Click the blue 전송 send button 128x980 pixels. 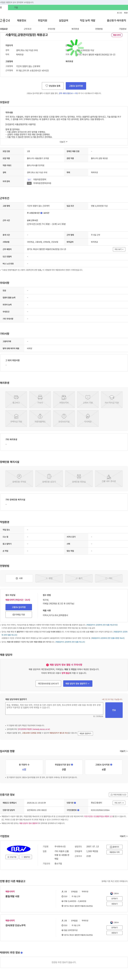click(x=114, y=710)
